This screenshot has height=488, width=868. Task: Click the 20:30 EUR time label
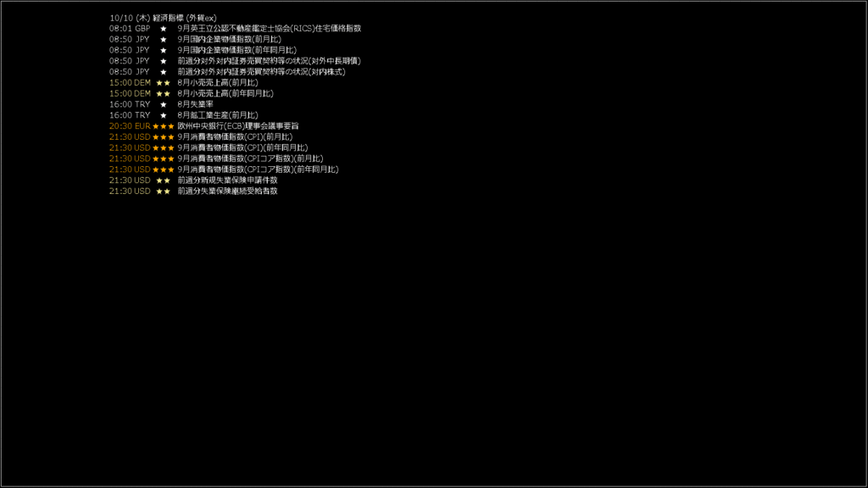130,126
